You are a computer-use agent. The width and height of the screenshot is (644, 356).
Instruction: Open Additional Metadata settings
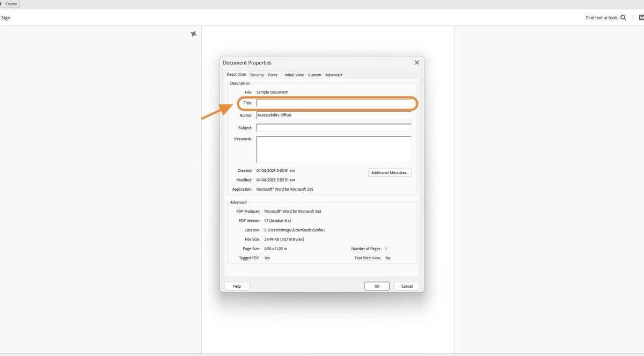(x=390, y=172)
